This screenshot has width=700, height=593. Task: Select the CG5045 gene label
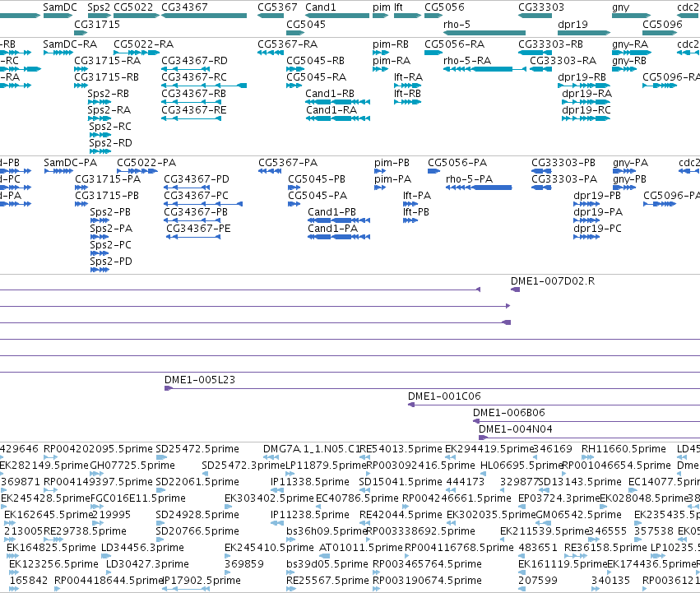(x=306, y=24)
